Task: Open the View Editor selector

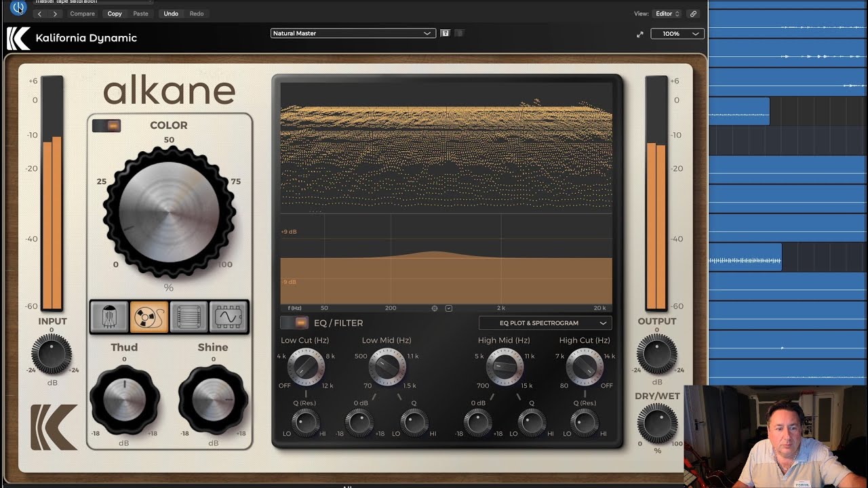Action: coord(667,14)
